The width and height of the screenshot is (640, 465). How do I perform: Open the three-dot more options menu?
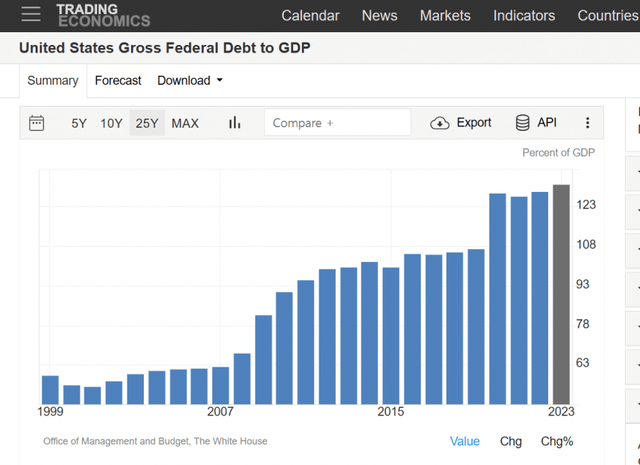tap(588, 123)
